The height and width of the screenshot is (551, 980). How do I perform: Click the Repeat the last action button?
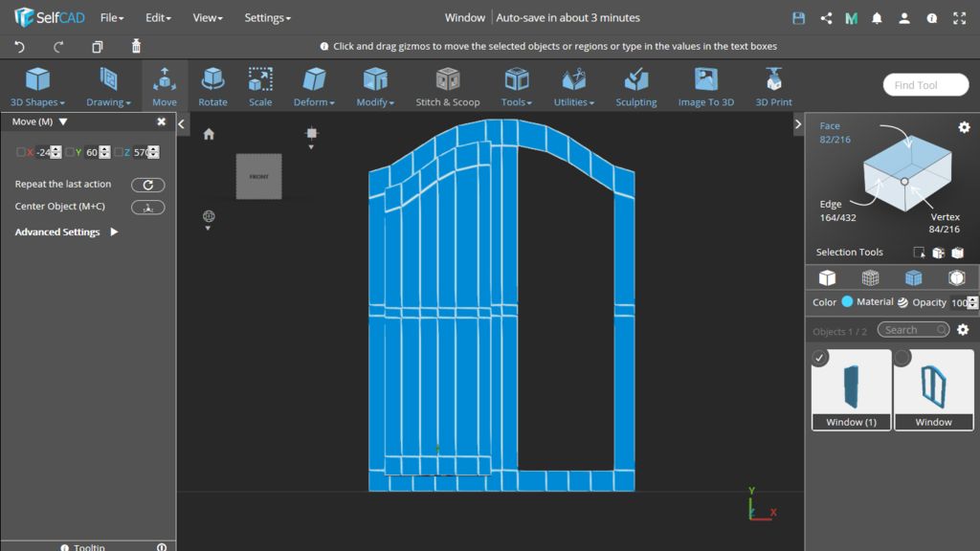147,185
